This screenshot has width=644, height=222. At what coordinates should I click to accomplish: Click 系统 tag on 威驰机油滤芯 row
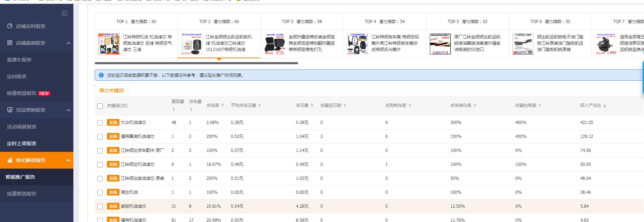[113, 206]
